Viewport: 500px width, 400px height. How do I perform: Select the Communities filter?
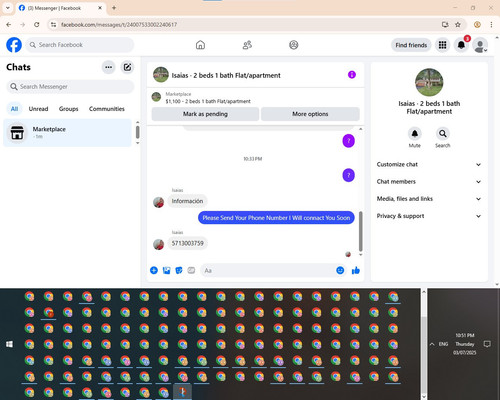click(107, 109)
